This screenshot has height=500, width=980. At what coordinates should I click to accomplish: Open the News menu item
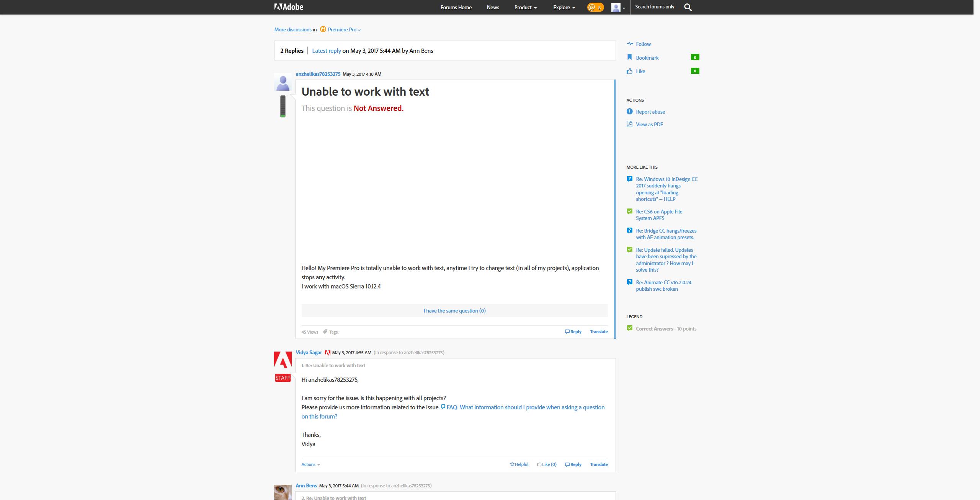click(493, 7)
